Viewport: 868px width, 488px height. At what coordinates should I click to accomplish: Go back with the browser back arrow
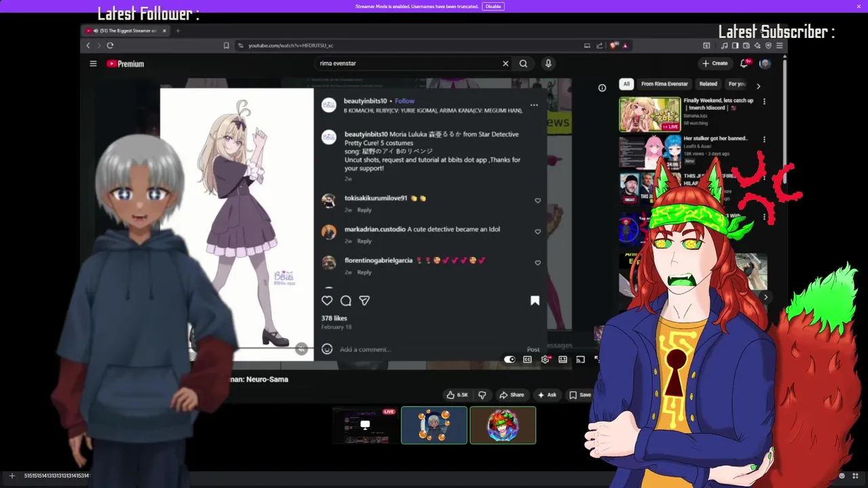[x=88, y=45]
